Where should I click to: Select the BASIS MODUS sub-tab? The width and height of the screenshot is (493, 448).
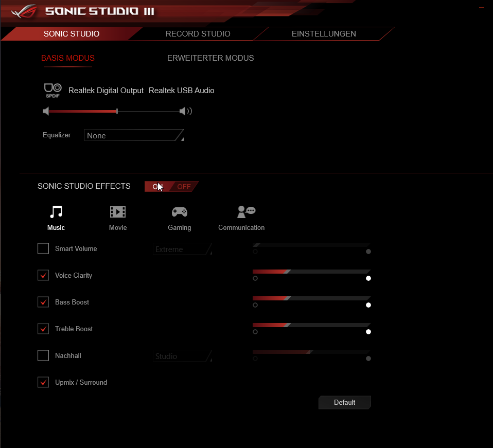pyautogui.click(x=68, y=58)
